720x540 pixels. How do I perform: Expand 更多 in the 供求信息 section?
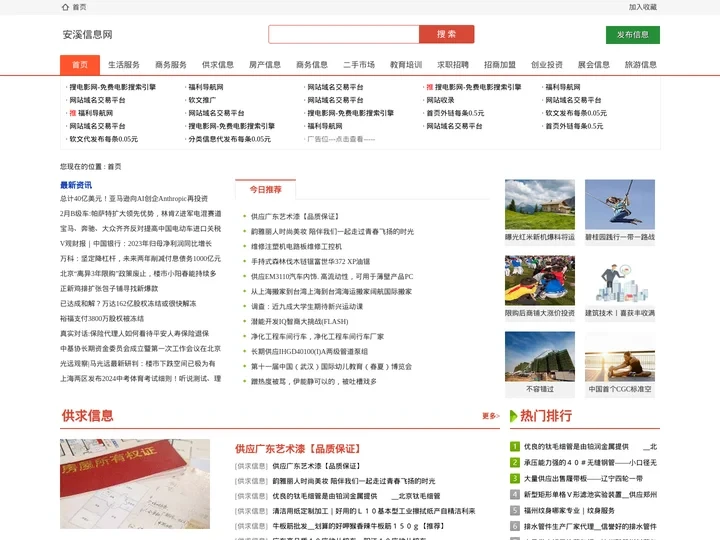click(490, 416)
